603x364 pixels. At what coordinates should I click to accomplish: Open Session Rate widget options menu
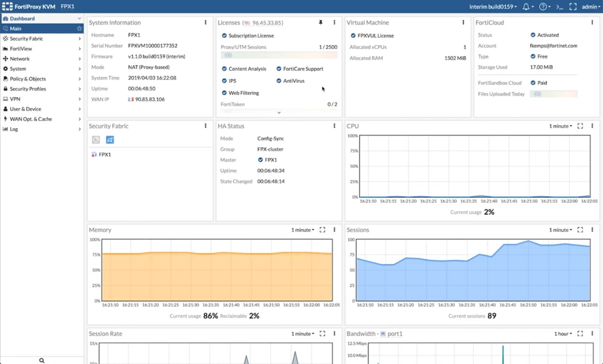[334, 333]
